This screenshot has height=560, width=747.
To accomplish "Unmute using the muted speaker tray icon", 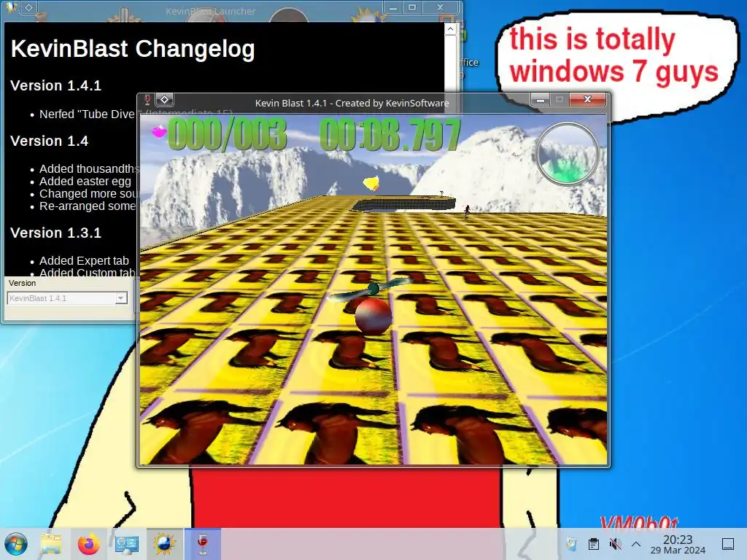I will pos(616,544).
